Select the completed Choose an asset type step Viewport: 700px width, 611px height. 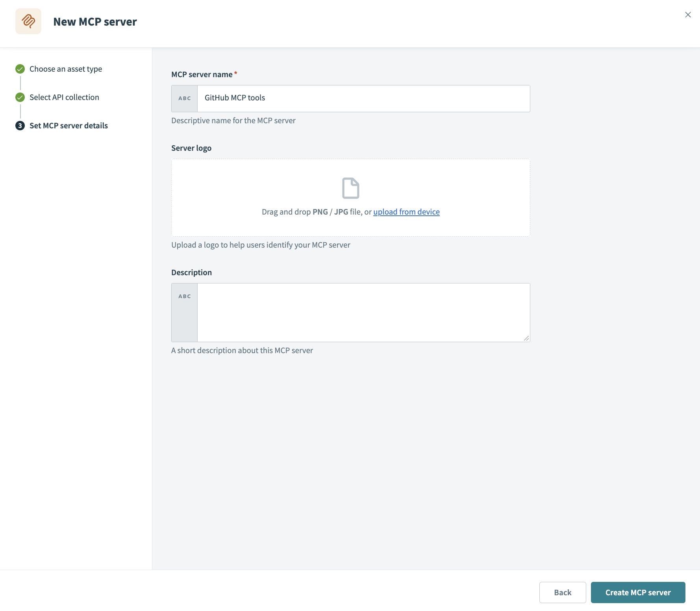click(65, 69)
